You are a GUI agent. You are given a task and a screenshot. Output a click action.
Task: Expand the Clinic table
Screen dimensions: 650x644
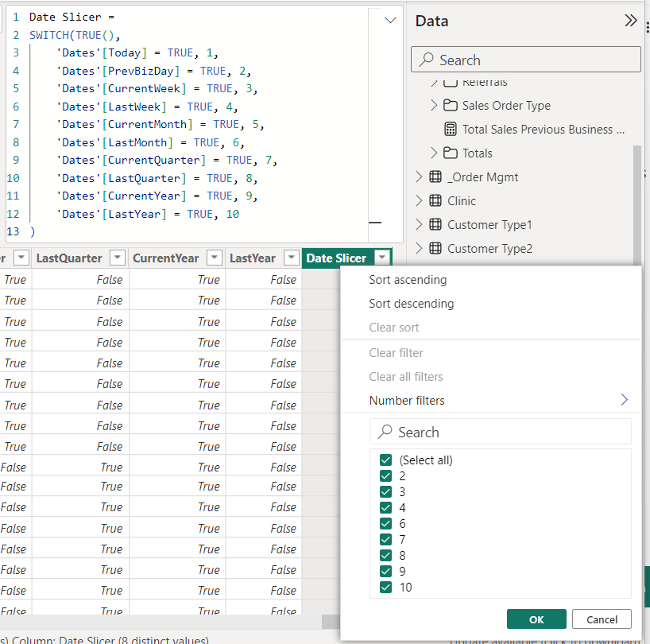(x=419, y=200)
